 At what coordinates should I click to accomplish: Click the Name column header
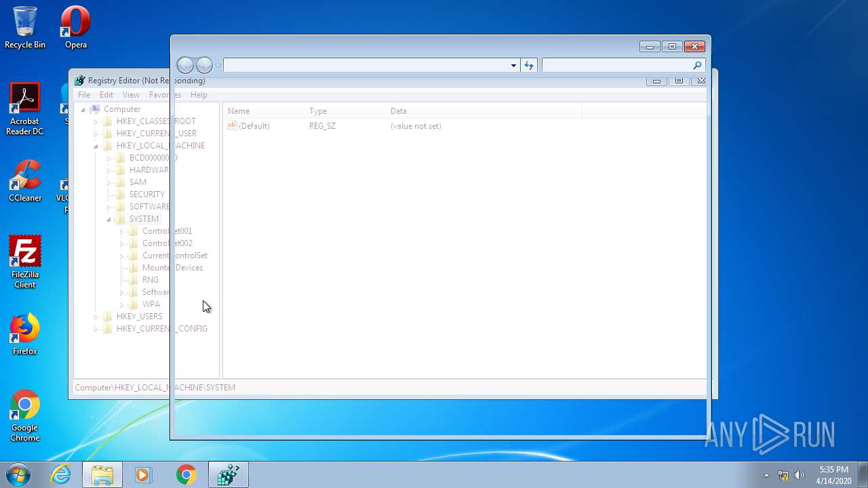tap(264, 110)
